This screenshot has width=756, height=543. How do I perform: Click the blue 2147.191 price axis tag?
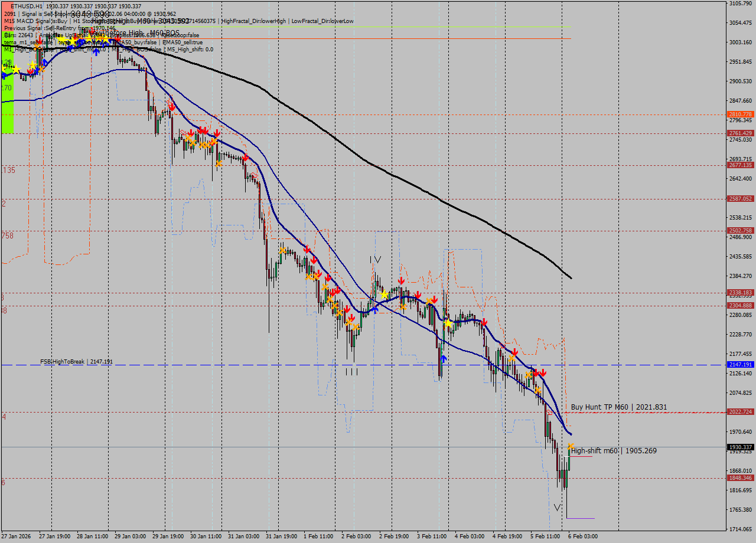(x=740, y=365)
